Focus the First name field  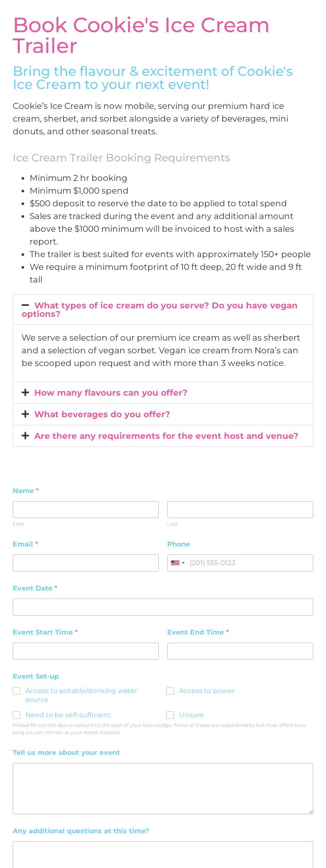(x=86, y=510)
